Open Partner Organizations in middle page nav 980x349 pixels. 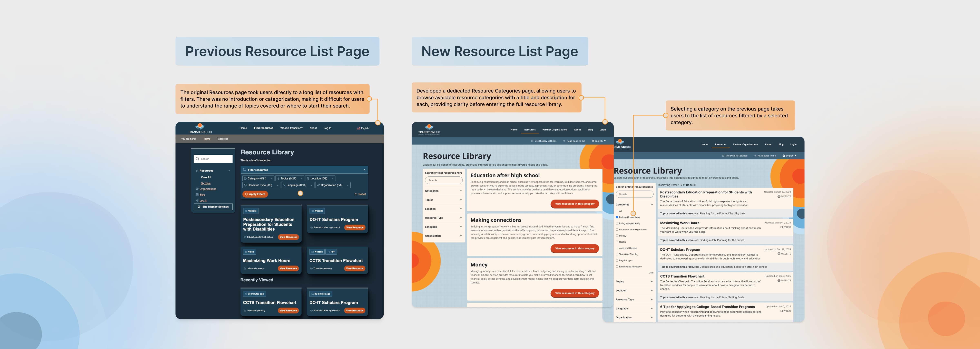tap(555, 130)
